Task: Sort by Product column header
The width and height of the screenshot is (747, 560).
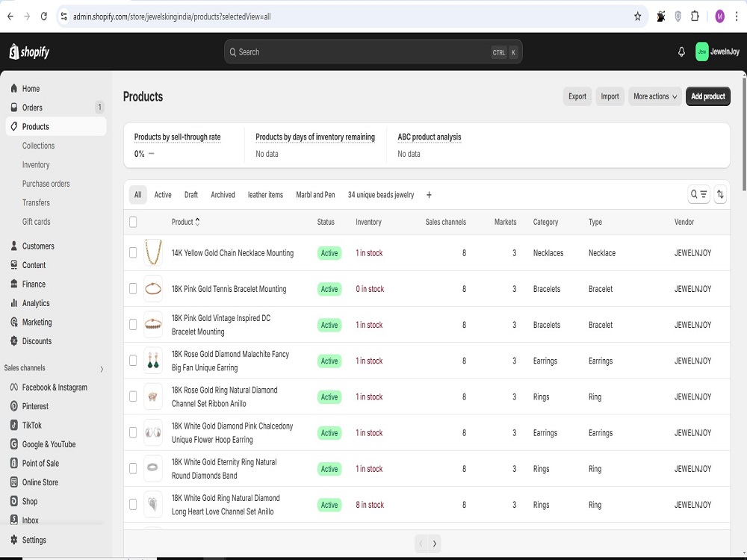Action: 185,222
